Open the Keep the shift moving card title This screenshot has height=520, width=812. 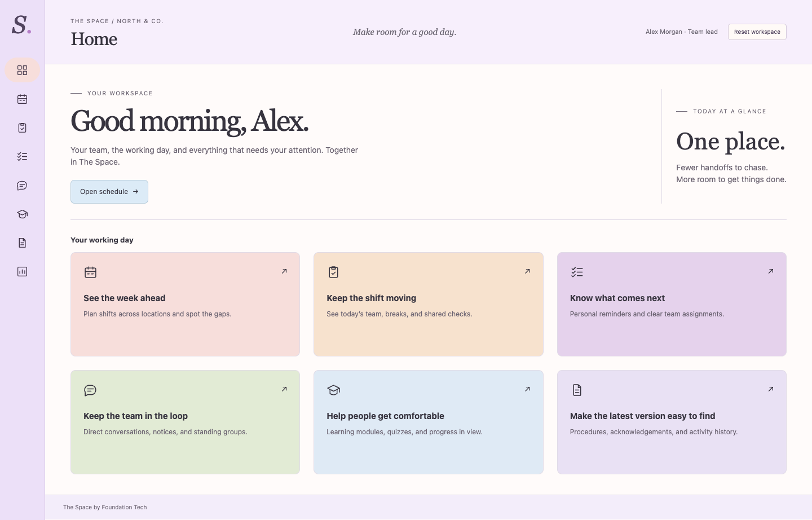[x=371, y=298]
